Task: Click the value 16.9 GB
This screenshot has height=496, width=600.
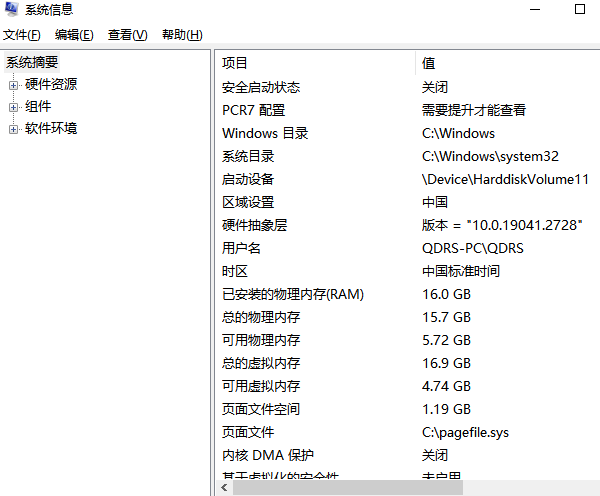Action: point(446,363)
